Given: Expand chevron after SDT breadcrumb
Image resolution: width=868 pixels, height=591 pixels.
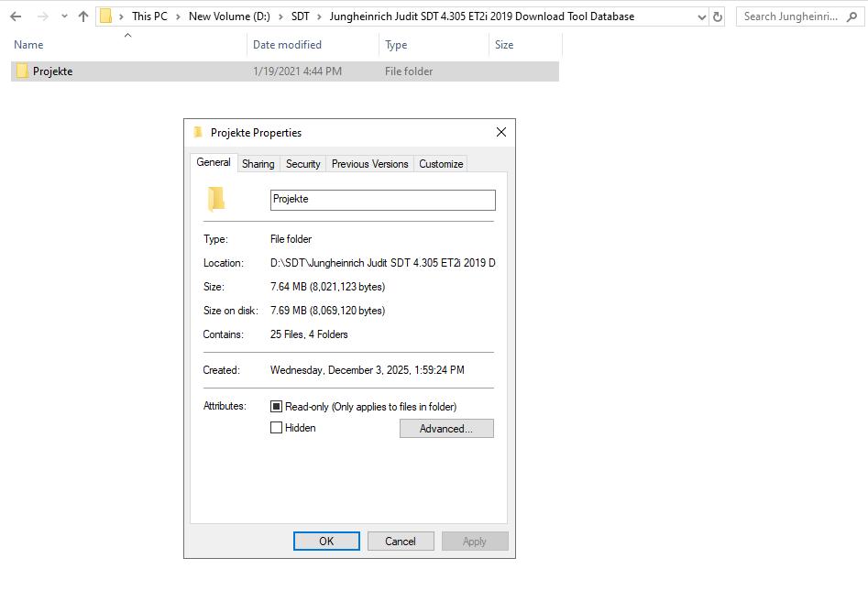Looking at the screenshot, I should tap(319, 16).
